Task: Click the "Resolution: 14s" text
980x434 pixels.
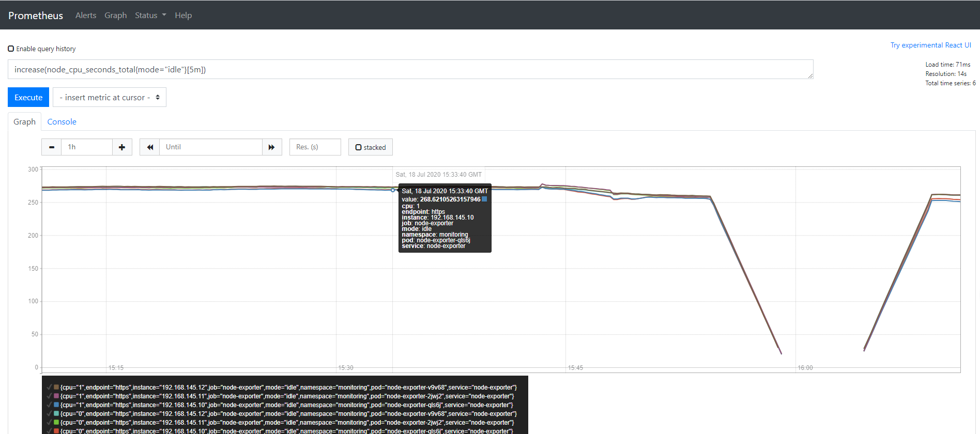Action: (x=946, y=74)
